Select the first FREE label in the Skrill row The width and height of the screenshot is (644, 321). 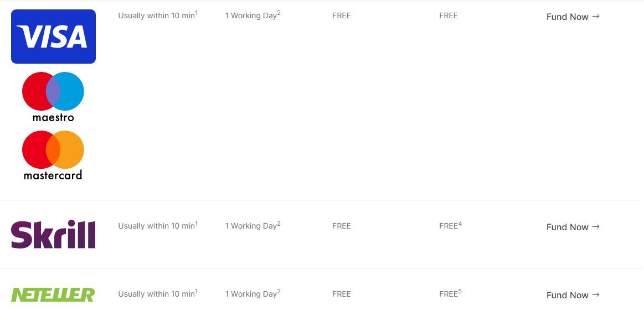coord(341,226)
